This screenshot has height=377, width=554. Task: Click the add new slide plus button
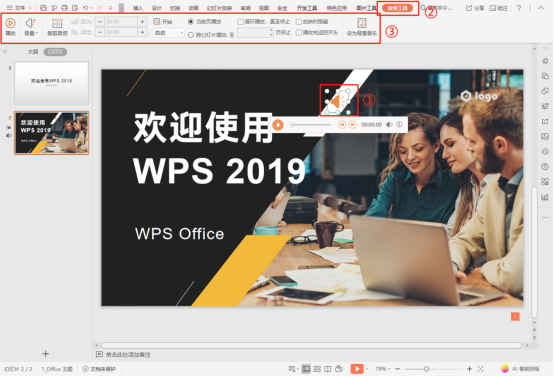[x=46, y=353]
